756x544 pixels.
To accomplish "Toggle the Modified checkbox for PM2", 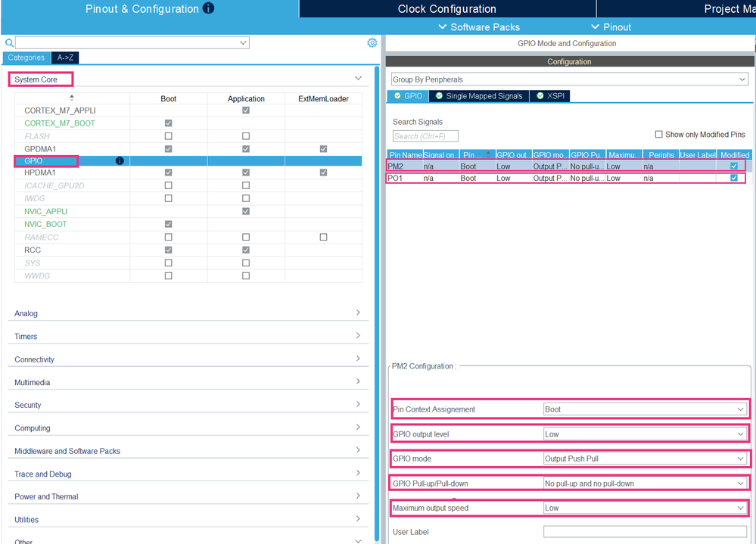I will pyautogui.click(x=734, y=166).
